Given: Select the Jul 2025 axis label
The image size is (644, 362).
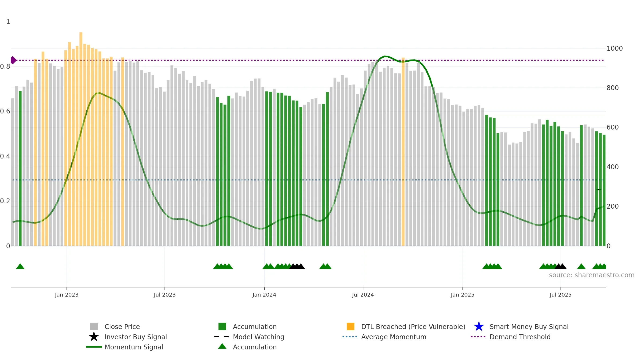Looking at the screenshot, I should pyautogui.click(x=561, y=295).
